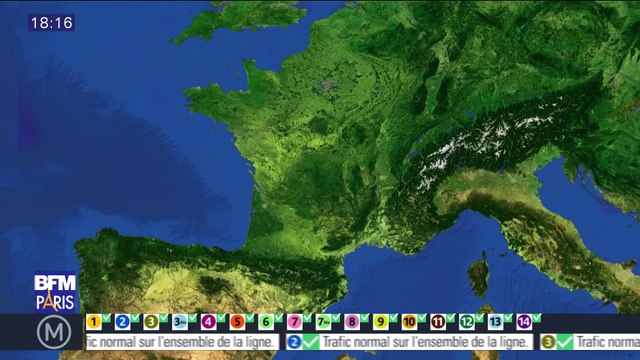Click the green check next to line 5
The height and width of the screenshot is (360, 640).
coord(249,318)
